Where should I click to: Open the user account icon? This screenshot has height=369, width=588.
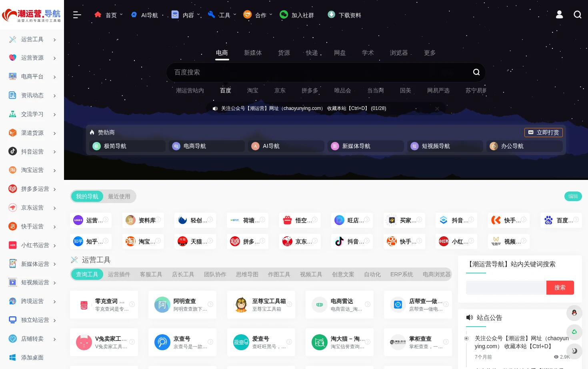click(559, 15)
